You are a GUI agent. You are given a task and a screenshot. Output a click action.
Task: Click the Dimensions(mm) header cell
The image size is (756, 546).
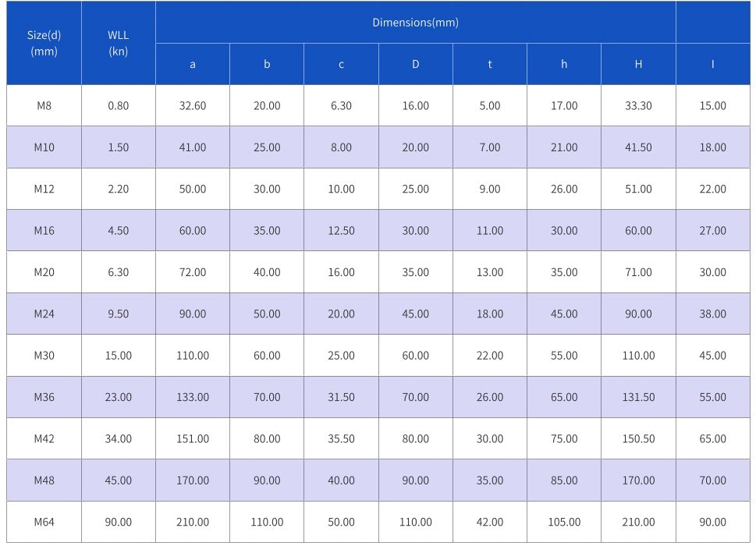click(415, 23)
